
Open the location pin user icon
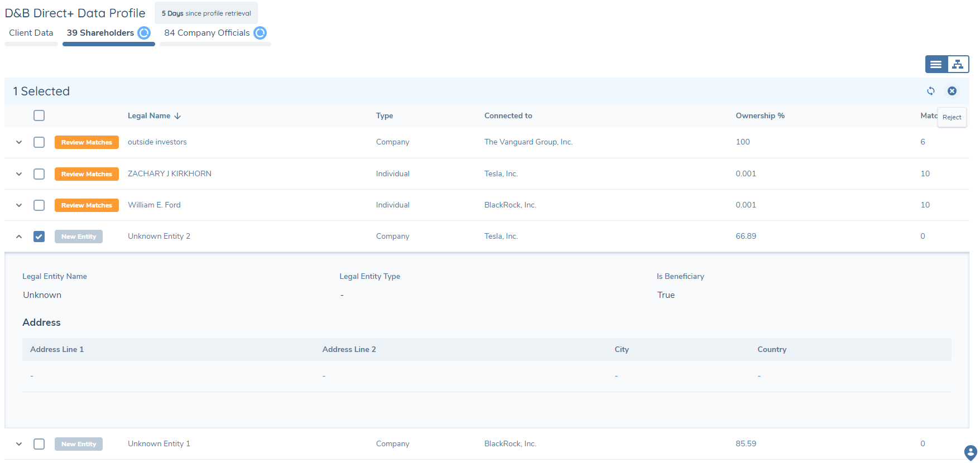click(x=971, y=452)
